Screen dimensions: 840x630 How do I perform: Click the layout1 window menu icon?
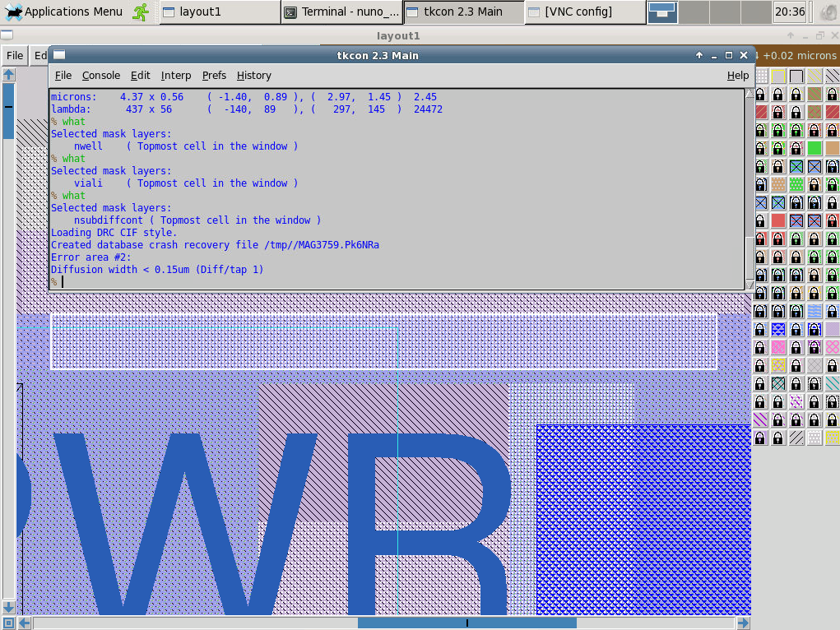point(7,35)
